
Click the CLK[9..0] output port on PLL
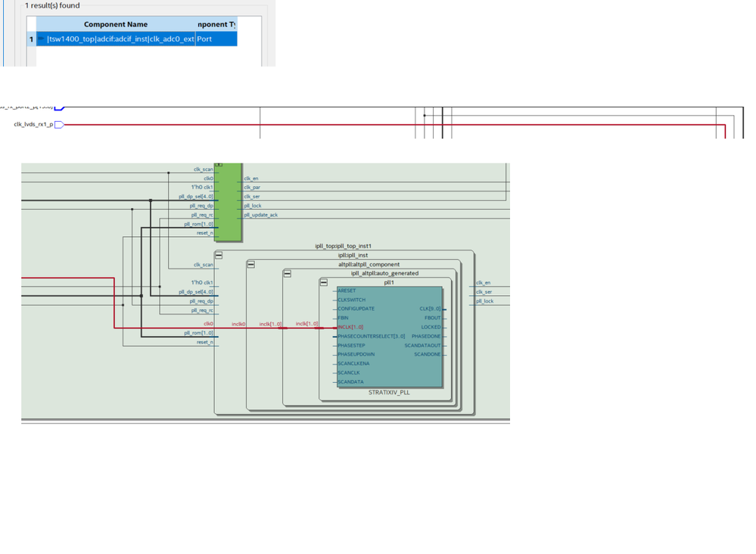[429, 310]
